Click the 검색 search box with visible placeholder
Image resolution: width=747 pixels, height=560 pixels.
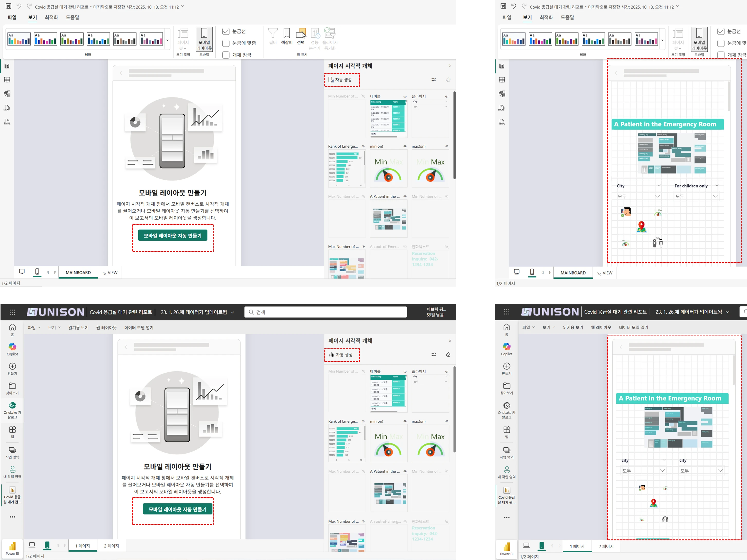pos(325,312)
